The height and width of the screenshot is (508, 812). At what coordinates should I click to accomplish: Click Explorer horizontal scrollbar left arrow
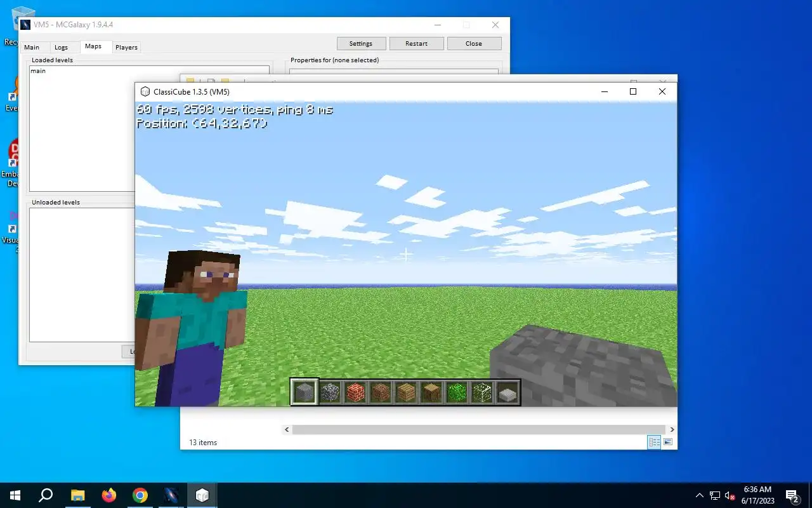click(x=287, y=430)
